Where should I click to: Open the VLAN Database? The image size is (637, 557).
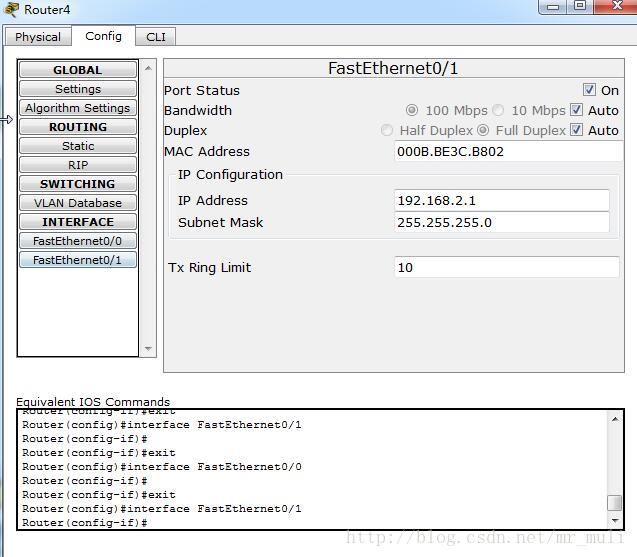point(77,203)
